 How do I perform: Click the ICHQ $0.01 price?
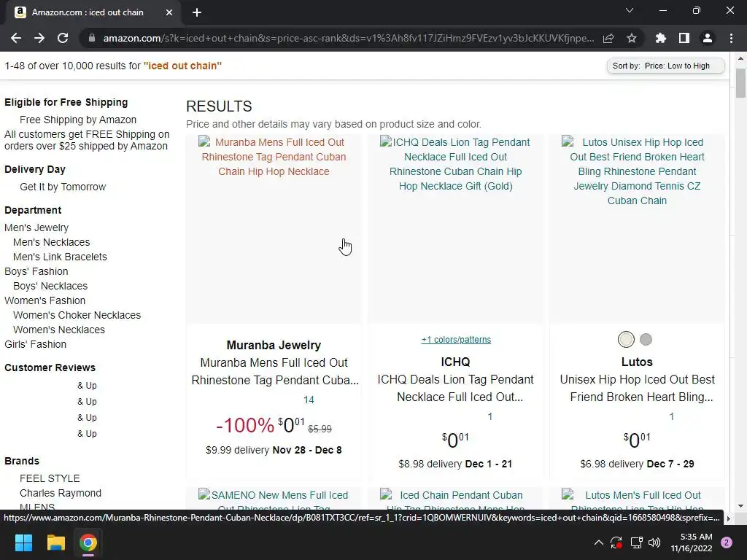coord(455,440)
